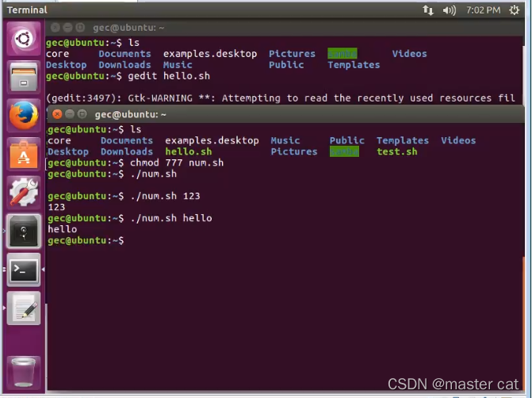
Task: Open System Settings gear and wrench icon
Action: pos(24,193)
